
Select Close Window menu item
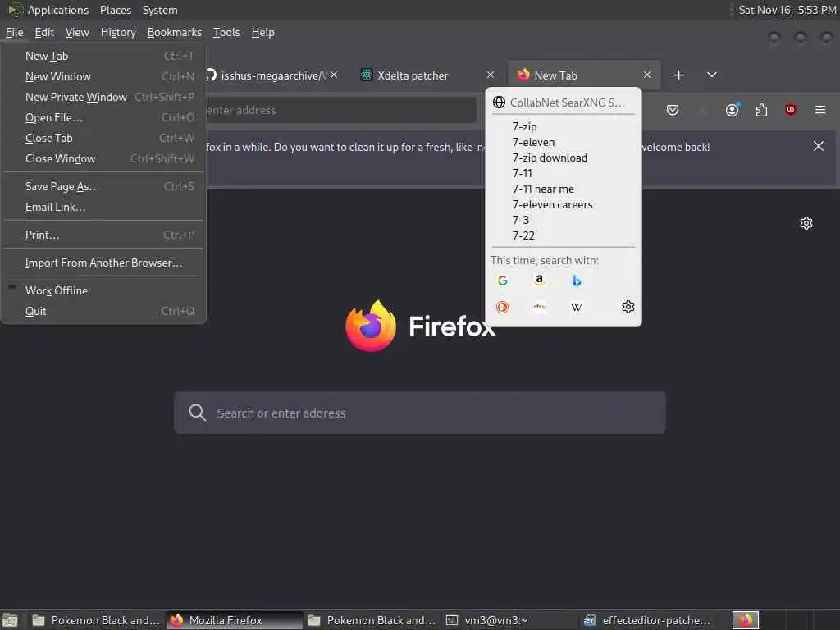click(x=104, y=158)
